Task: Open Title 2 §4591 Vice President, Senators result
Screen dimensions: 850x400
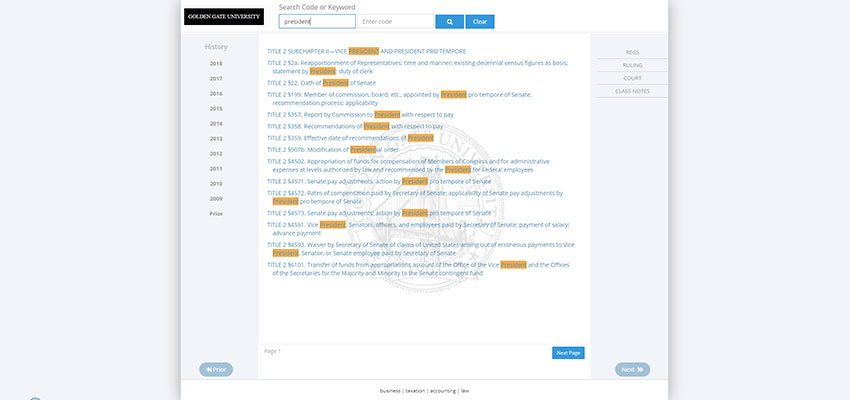Action: 418,229
